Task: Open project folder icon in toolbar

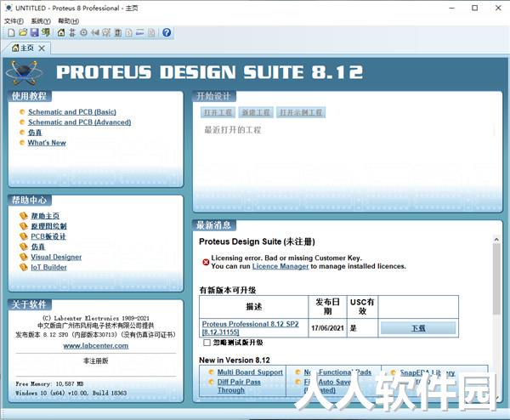Action: point(22,32)
